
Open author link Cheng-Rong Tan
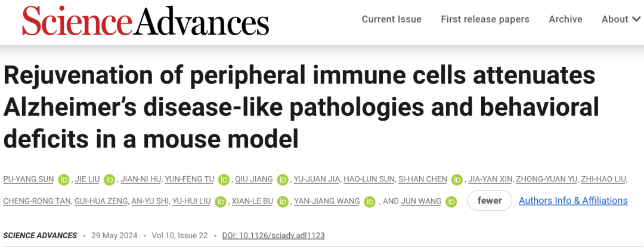click(x=37, y=201)
